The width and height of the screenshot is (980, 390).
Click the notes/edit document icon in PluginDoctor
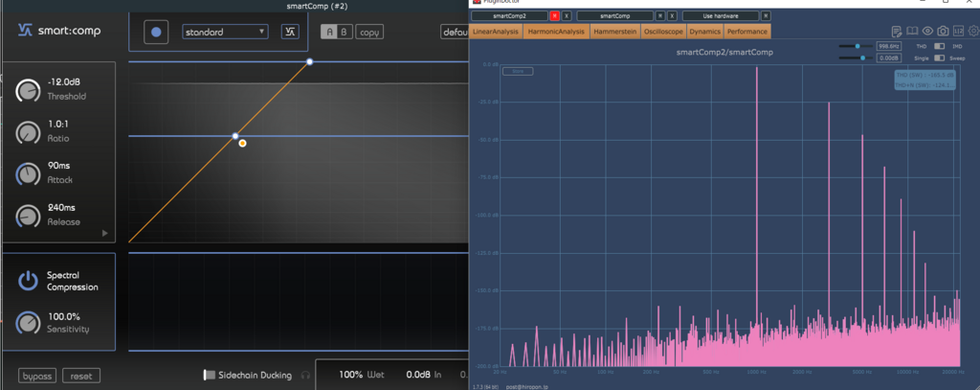coord(897,32)
